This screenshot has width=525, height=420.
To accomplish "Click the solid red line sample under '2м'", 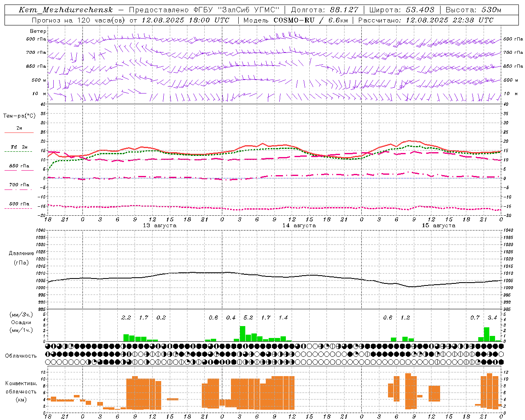I will click(19, 133).
